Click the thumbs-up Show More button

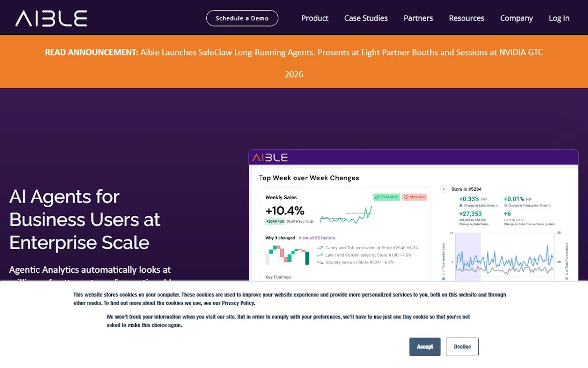[387, 197]
